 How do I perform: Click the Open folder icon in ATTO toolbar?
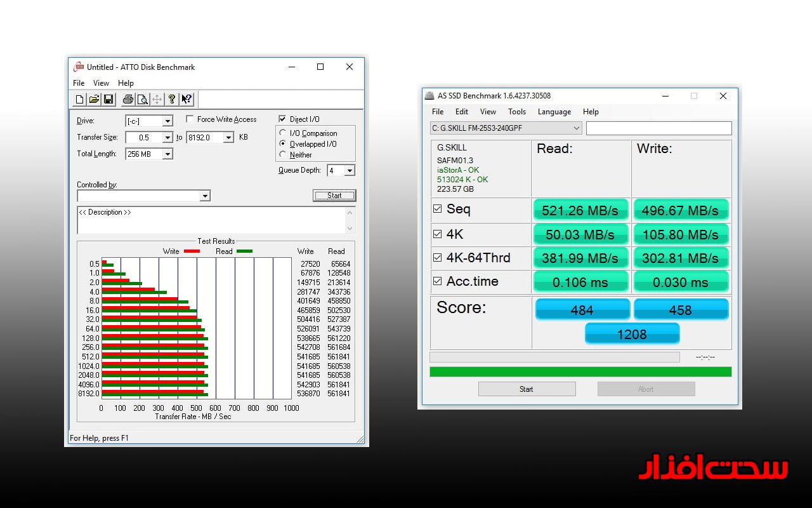(94, 99)
